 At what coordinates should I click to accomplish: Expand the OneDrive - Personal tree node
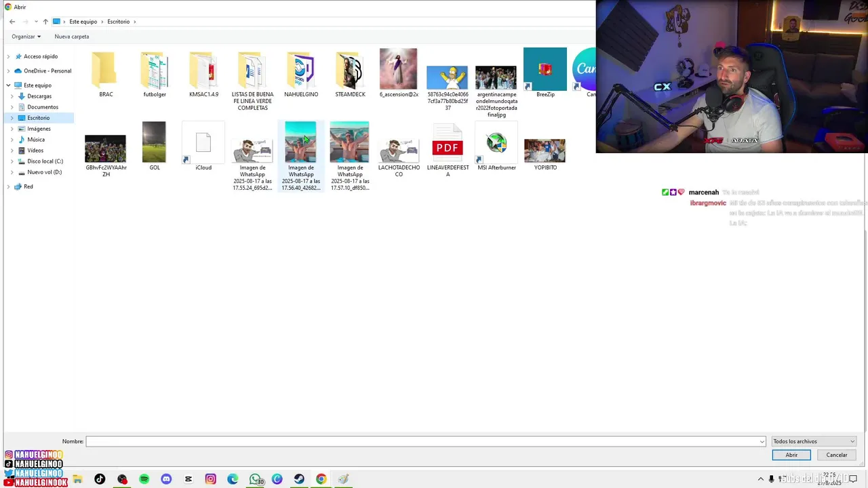point(8,70)
